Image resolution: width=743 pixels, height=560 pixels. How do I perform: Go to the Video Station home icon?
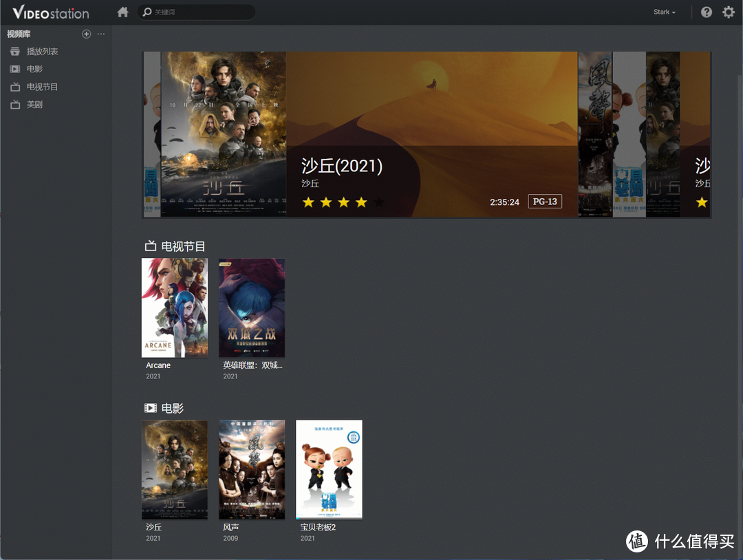coord(122,12)
